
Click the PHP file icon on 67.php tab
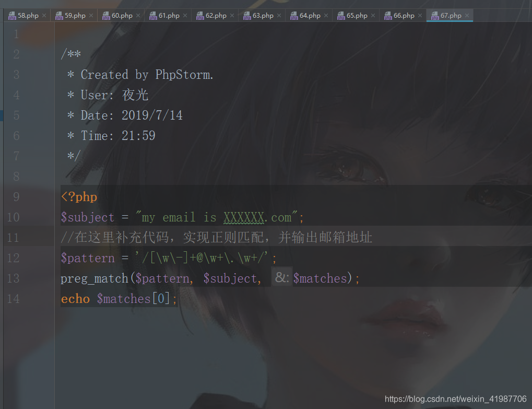[435, 16]
